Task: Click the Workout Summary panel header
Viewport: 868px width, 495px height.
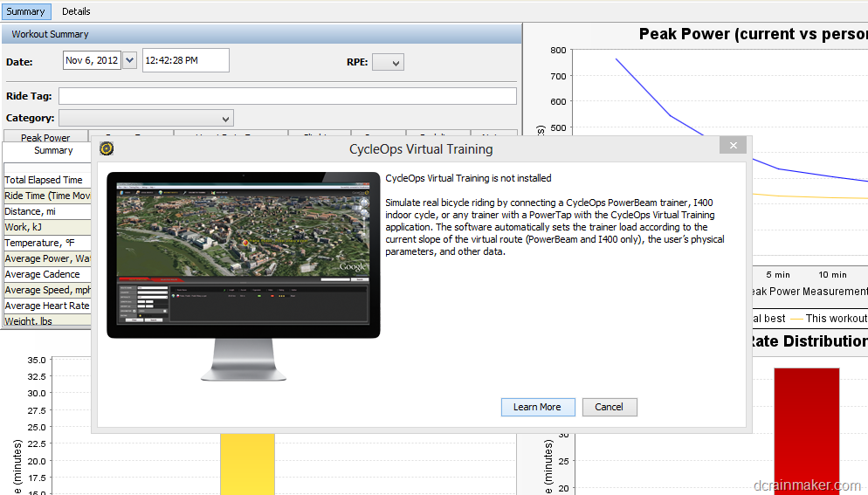Action: click(262, 34)
